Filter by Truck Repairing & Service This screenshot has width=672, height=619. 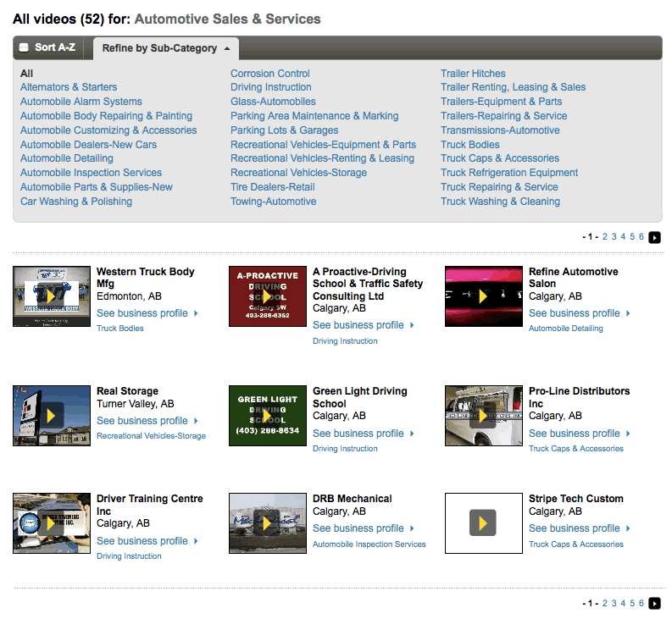(x=499, y=187)
